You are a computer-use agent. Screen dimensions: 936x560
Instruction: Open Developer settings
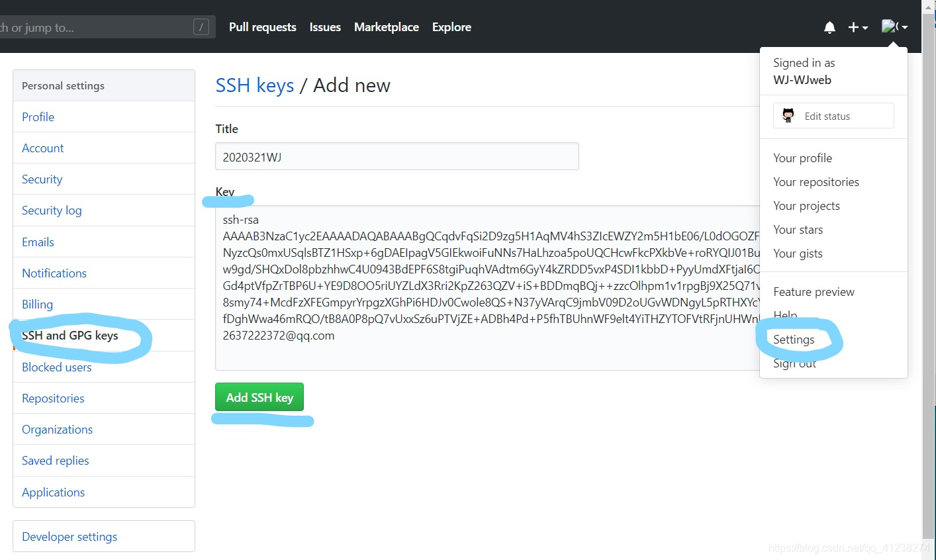[104, 537]
